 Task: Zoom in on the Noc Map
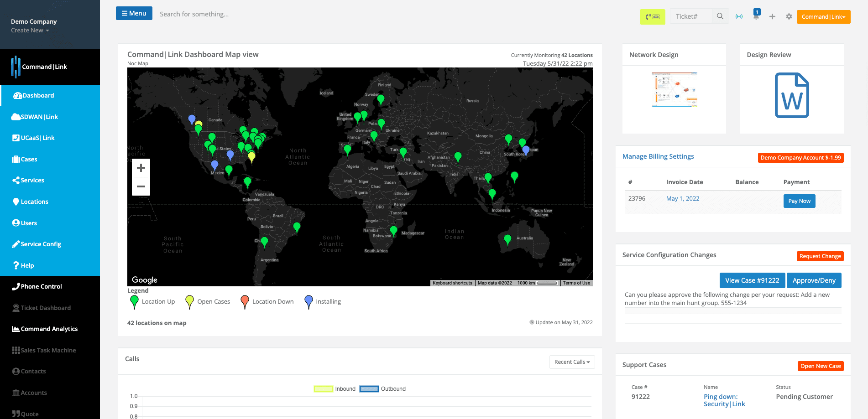pyautogui.click(x=141, y=168)
